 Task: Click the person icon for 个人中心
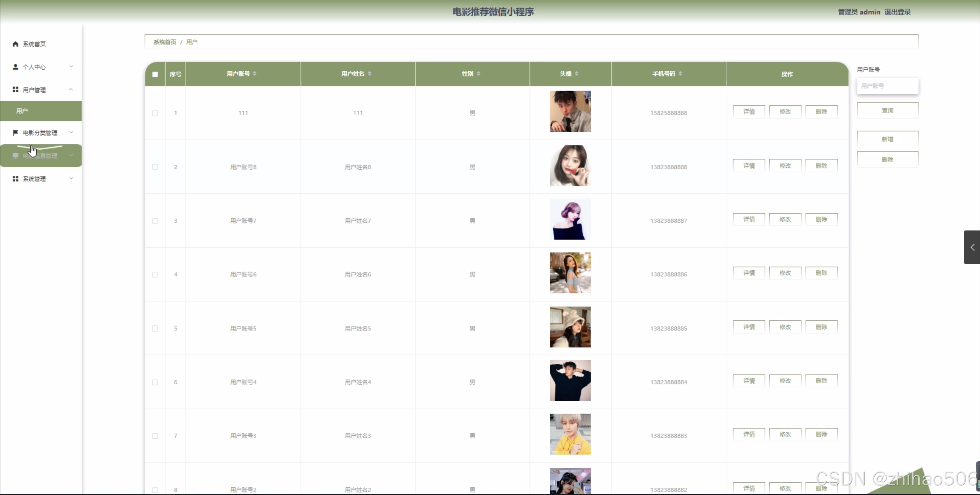15,67
